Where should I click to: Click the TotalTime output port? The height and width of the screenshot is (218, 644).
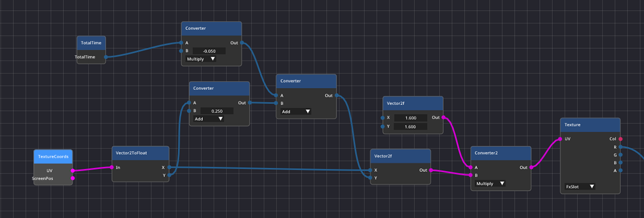[105, 56]
